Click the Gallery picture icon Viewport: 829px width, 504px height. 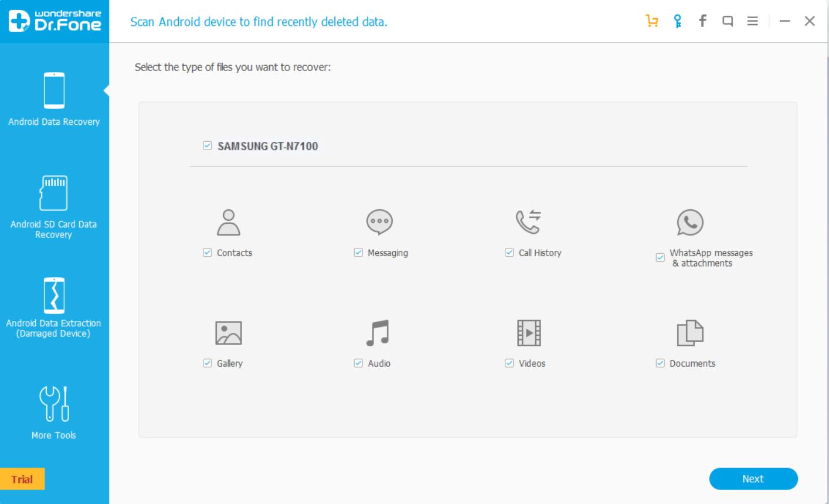tap(229, 333)
